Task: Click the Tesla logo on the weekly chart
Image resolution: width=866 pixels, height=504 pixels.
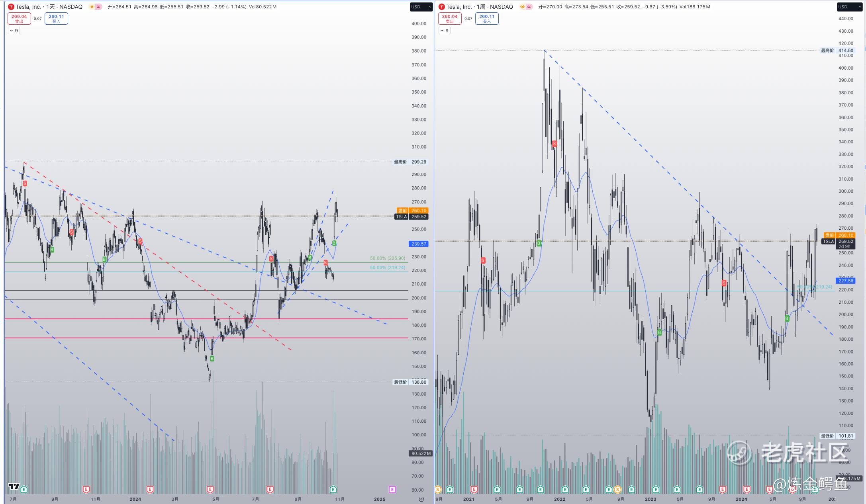Action: pos(442,7)
